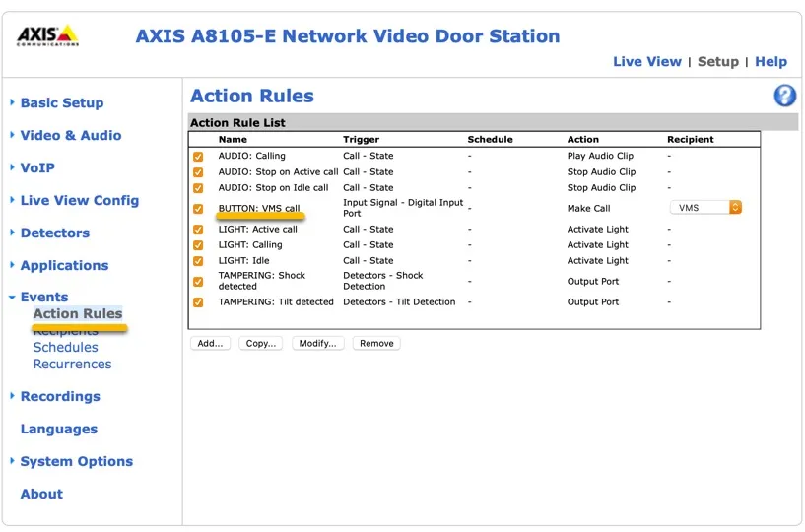The image size is (805, 532).
Task: Select the AUDIO: Stop on Active call row
Action: click(474, 172)
